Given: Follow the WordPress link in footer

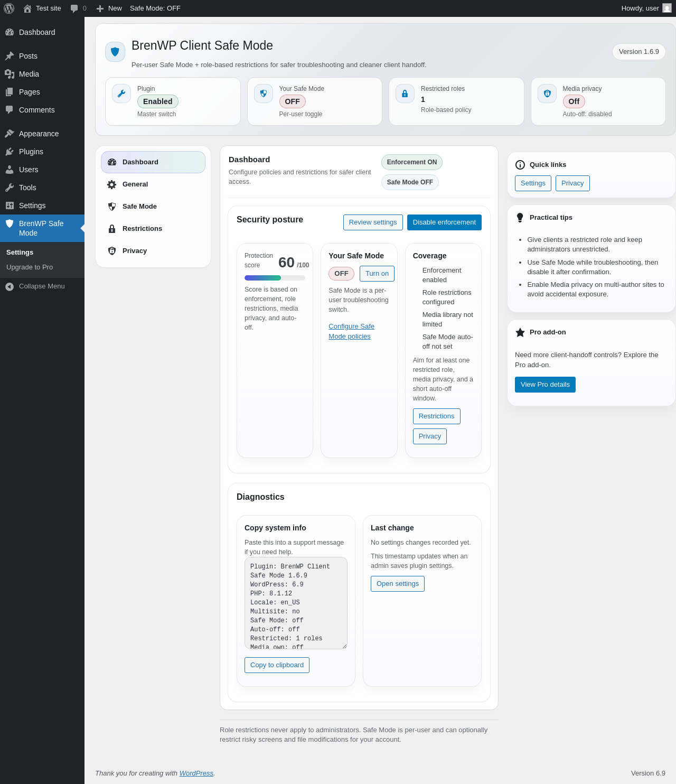Looking at the screenshot, I should (196, 773).
